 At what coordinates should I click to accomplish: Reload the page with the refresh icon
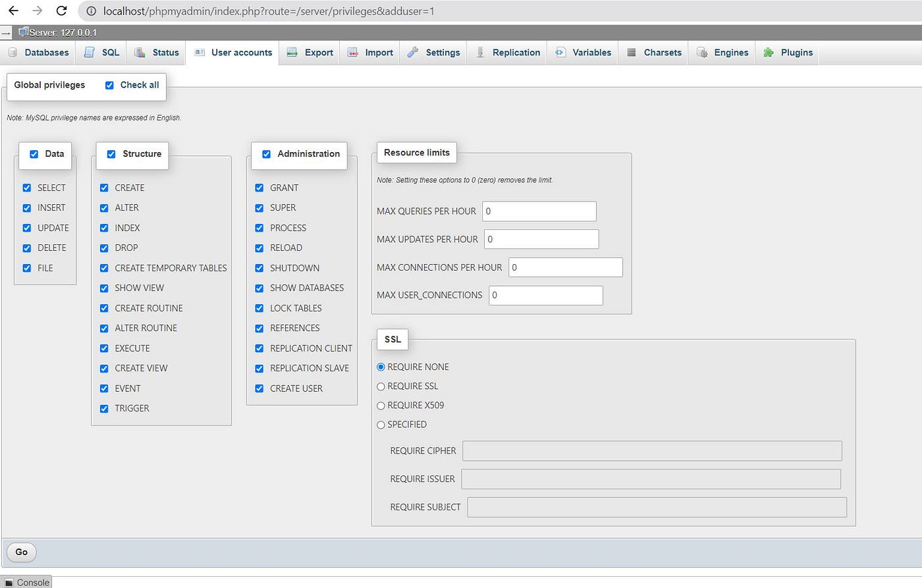point(61,11)
